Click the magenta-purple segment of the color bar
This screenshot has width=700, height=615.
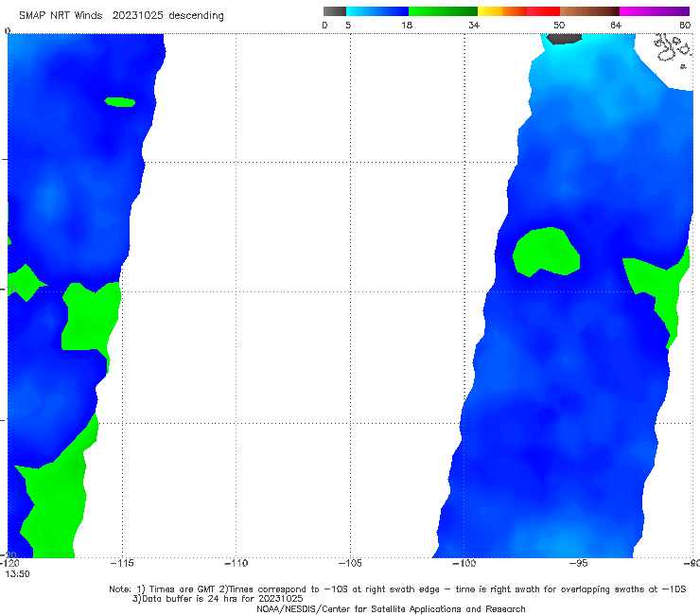[655, 11]
